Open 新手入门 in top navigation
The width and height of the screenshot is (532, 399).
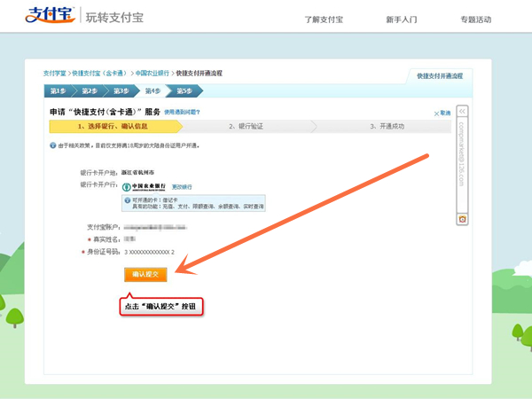[x=401, y=19]
